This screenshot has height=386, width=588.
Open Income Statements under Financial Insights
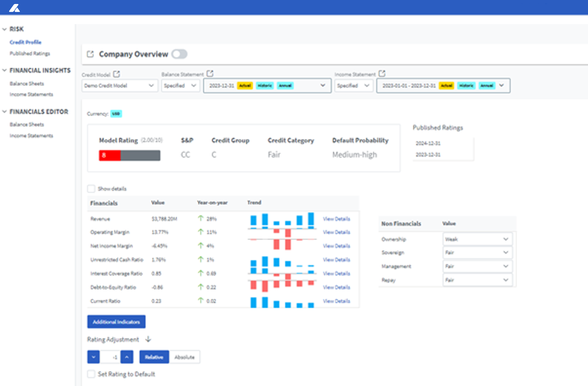point(31,94)
